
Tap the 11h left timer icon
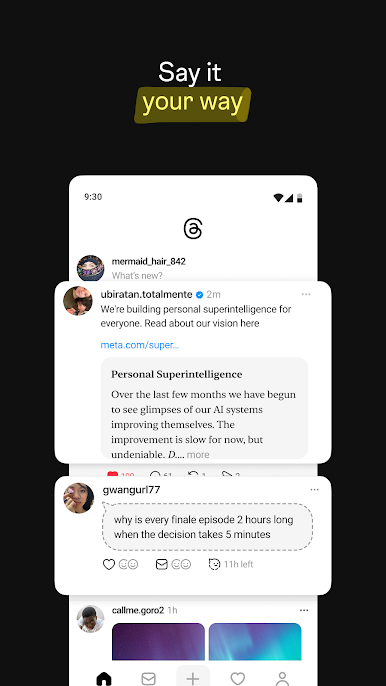[214, 564]
